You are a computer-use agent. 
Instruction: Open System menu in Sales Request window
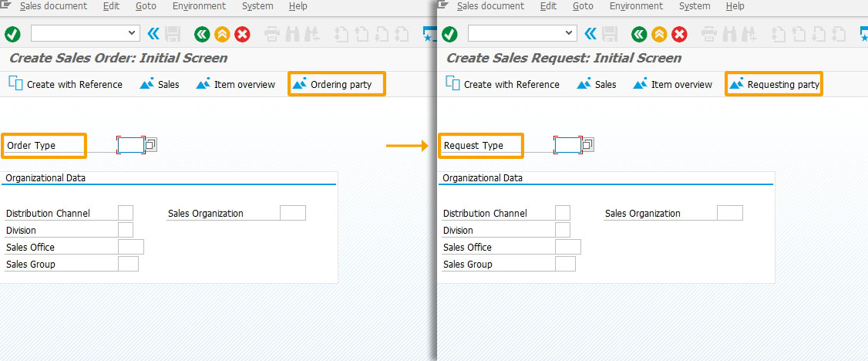coord(695,6)
